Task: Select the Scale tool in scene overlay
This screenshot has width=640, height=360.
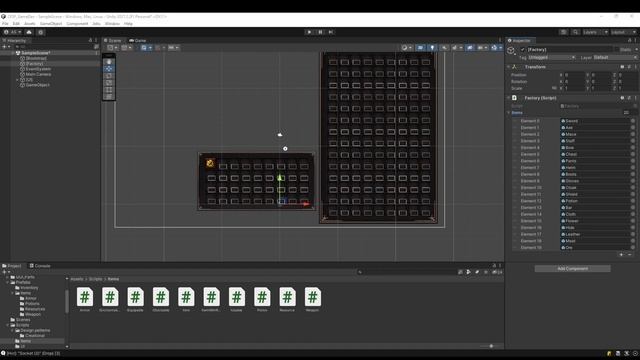Action: click(109, 82)
